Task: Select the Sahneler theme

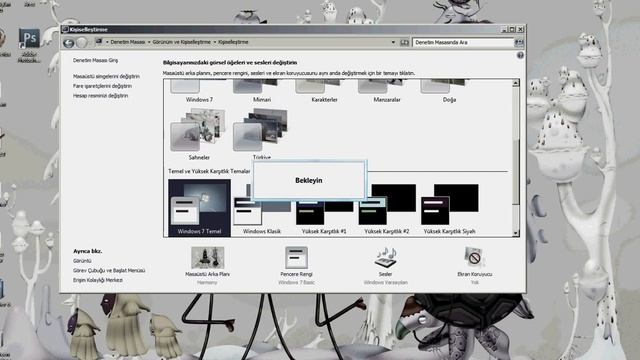Action: tap(199, 134)
